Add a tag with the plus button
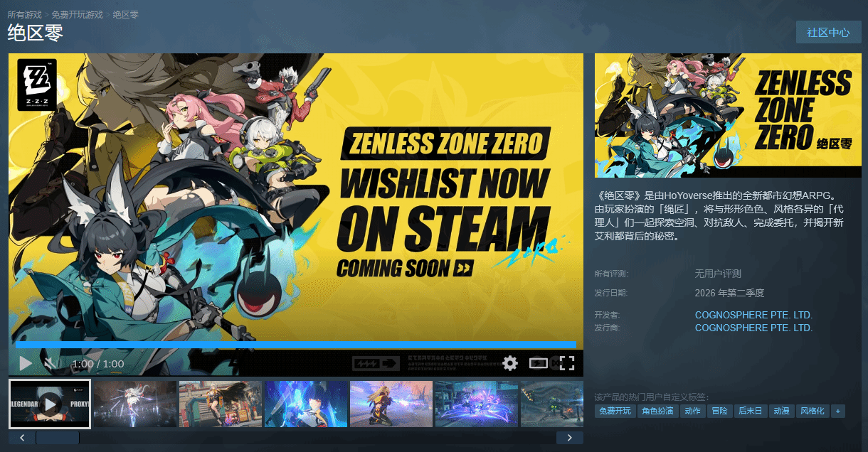868x452 pixels. (838, 411)
